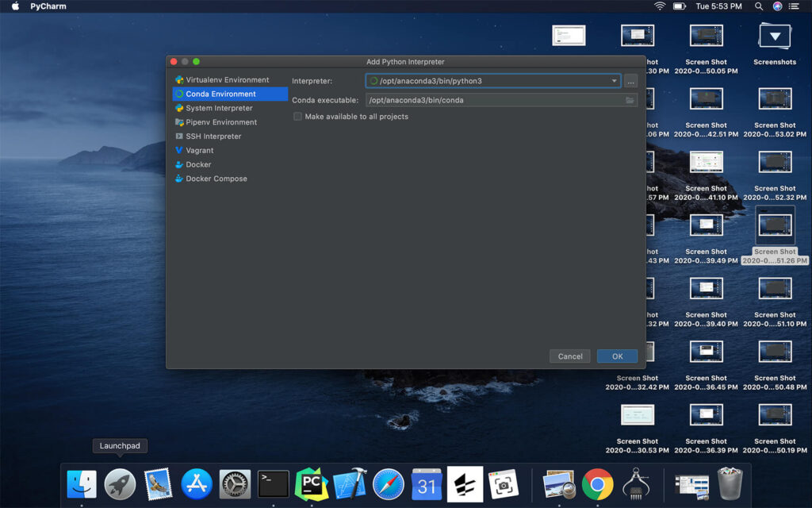Image resolution: width=812 pixels, height=508 pixels.
Task: Open Terminal from the Dock
Action: [x=273, y=485]
